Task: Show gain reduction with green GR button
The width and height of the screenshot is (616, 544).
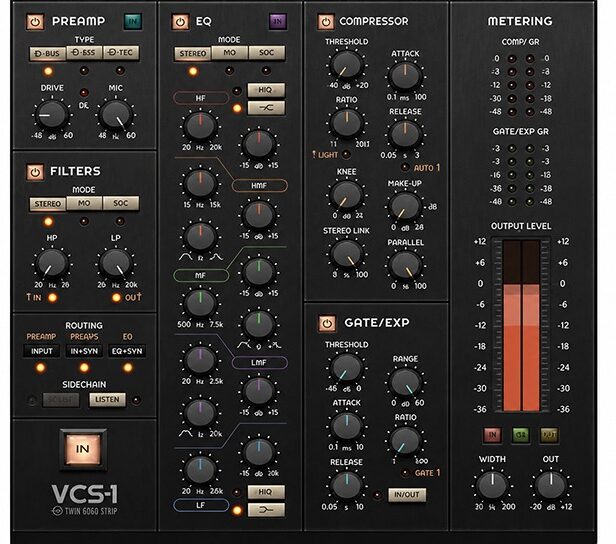Action: click(x=521, y=435)
